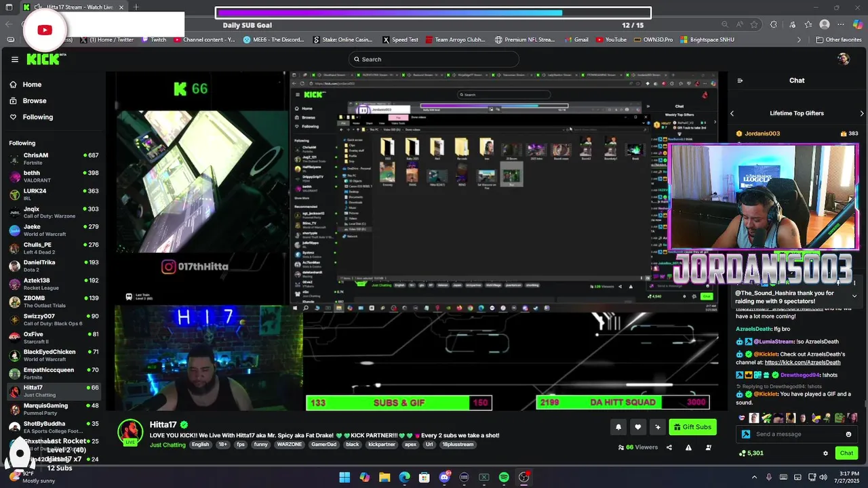Open Discord from the taskbar
This screenshot has height=488, width=868.
[x=444, y=477]
